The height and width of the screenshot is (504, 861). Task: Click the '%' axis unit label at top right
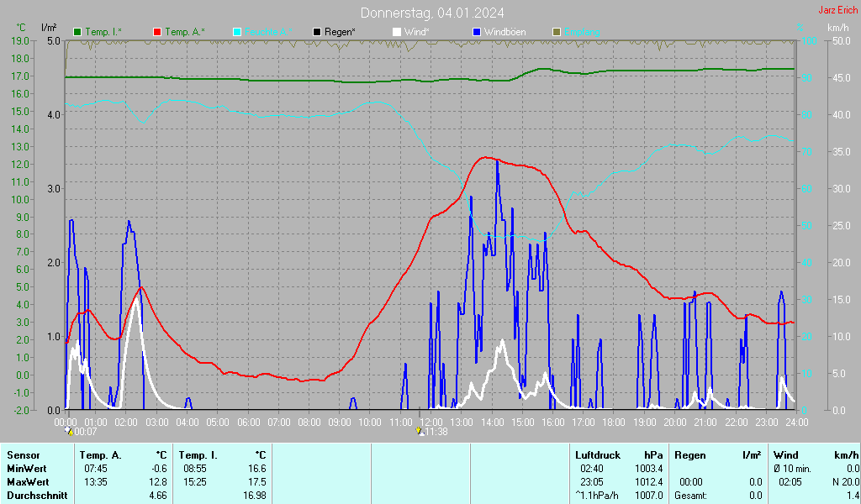[x=800, y=28]
